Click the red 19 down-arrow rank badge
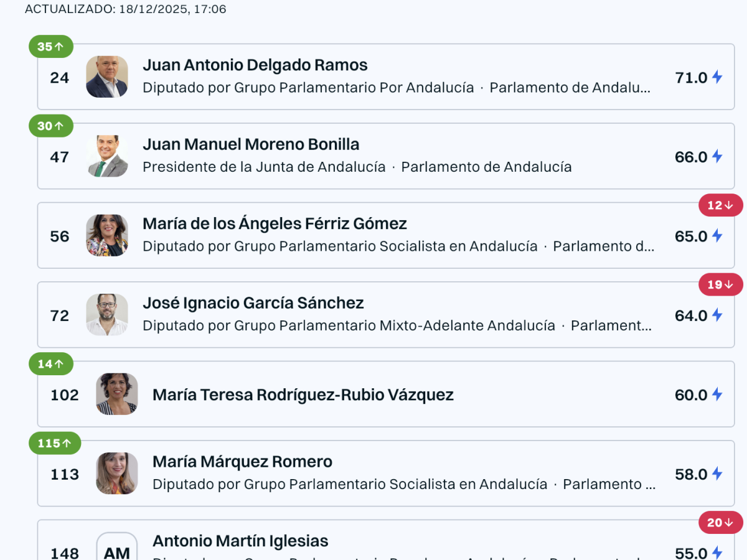Image resolution: width=747 pixels, height=560 pixels. pos(720,284)
